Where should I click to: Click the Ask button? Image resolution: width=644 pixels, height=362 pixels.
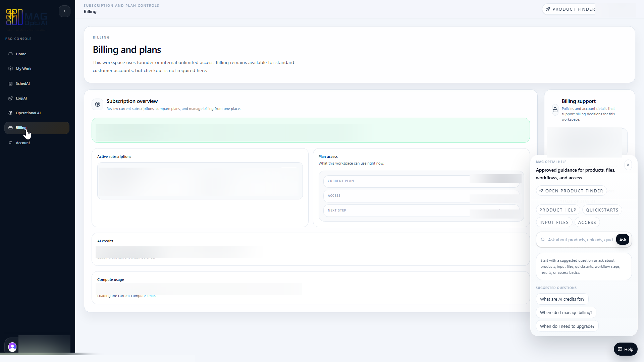tap(623, 240)
